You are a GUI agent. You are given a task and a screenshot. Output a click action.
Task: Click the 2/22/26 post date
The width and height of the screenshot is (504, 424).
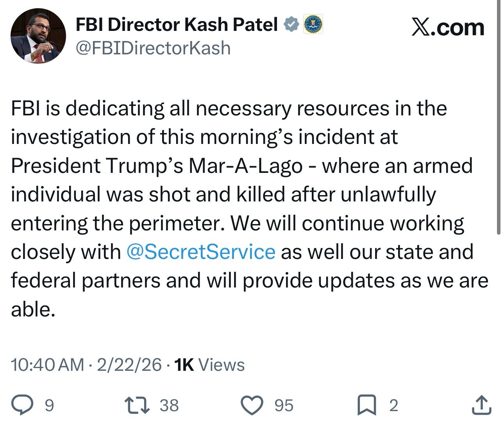point(129,365)
